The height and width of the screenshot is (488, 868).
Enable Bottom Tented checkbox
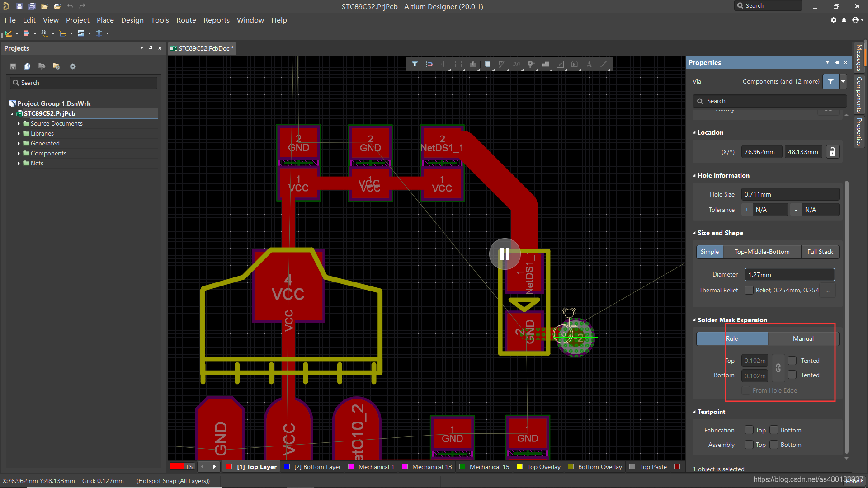pos(792,375)
